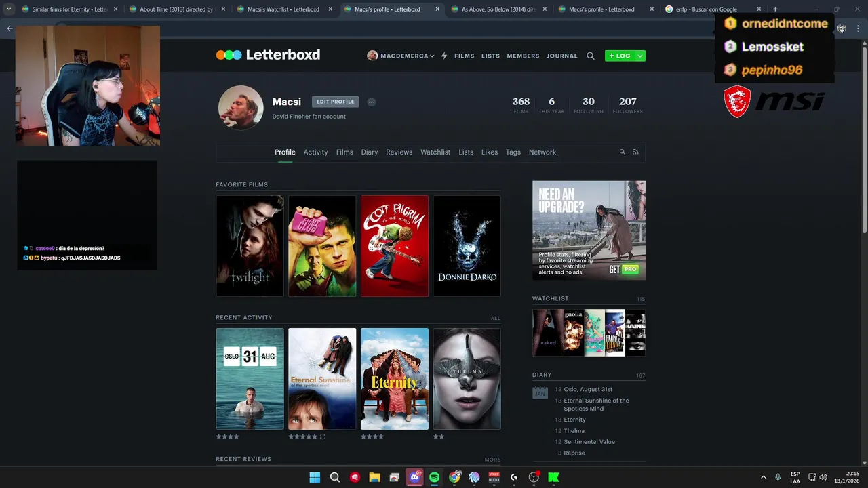Open the MEMBERS menu item
Screen dimensions: 868x488
tap(523, 56)
